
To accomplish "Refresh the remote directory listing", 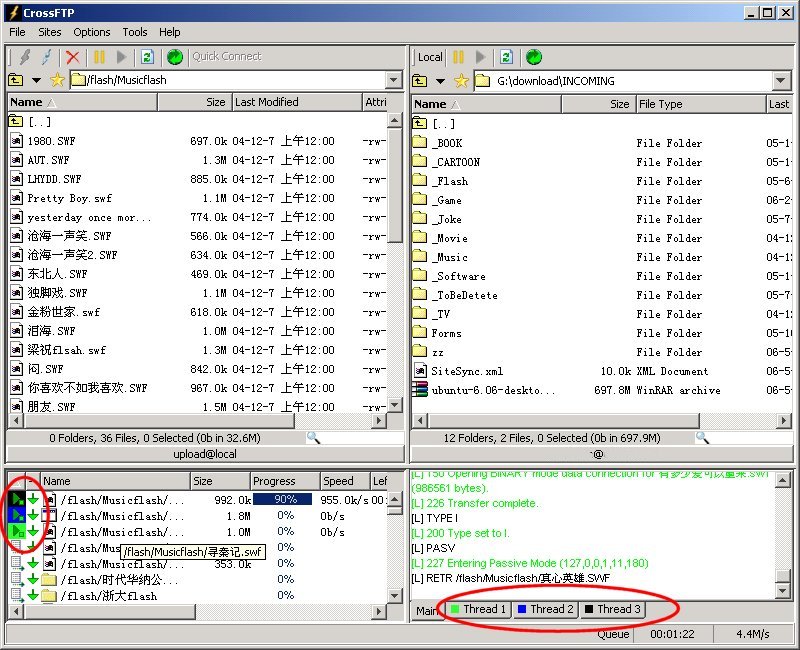I will pos(147,57).
